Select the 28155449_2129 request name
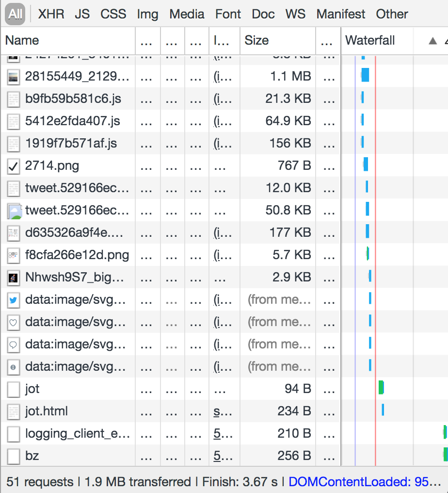The image size is (448, 493). [x=77, y=76]
